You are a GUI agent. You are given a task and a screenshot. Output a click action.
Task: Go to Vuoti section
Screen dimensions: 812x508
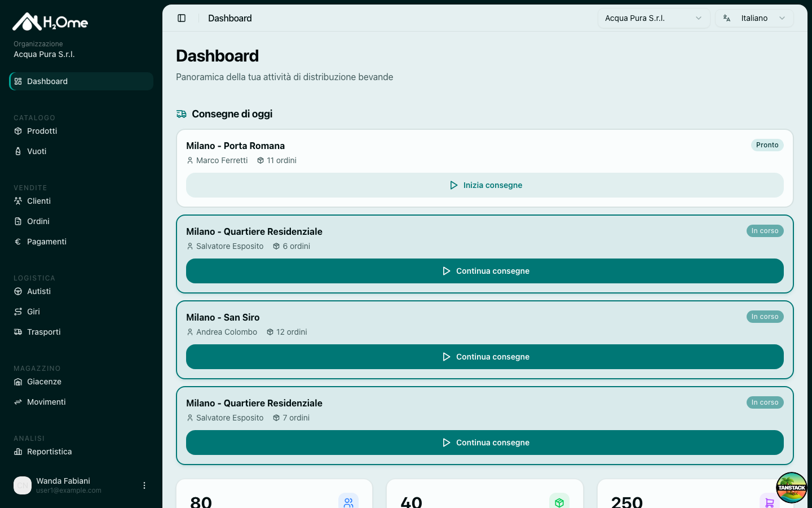81,151
